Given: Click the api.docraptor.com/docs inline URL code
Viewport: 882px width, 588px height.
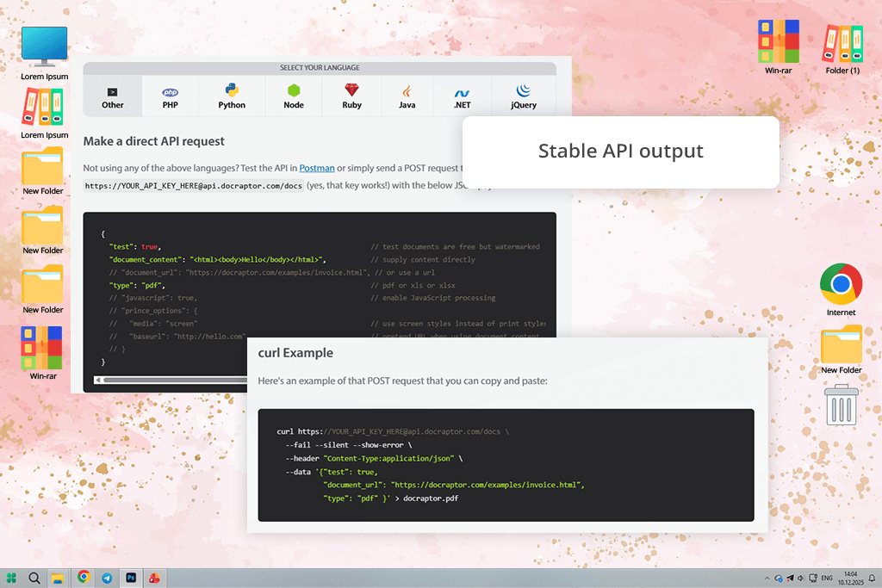Looking at the screenshot, I should coord(194,185).
